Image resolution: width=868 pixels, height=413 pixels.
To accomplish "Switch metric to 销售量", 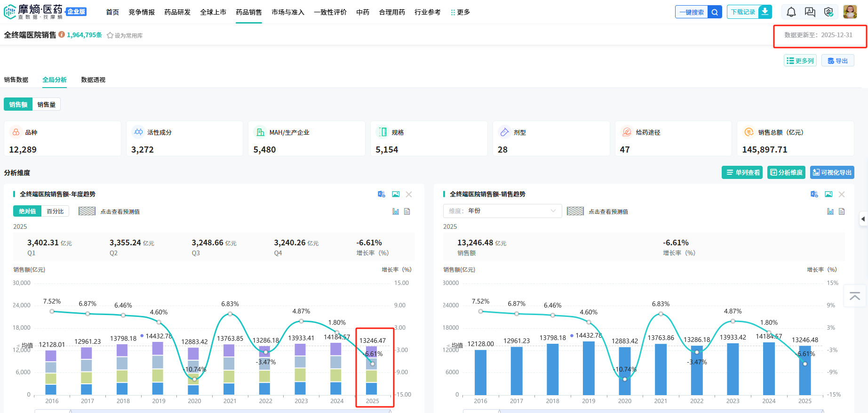I will (x=46, y=105).
